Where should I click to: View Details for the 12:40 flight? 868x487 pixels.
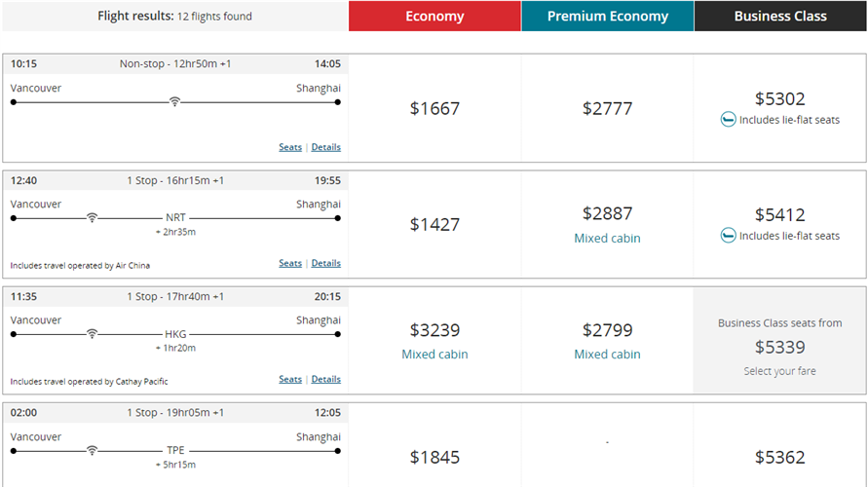pyautogui.click(x=326, y=263)
